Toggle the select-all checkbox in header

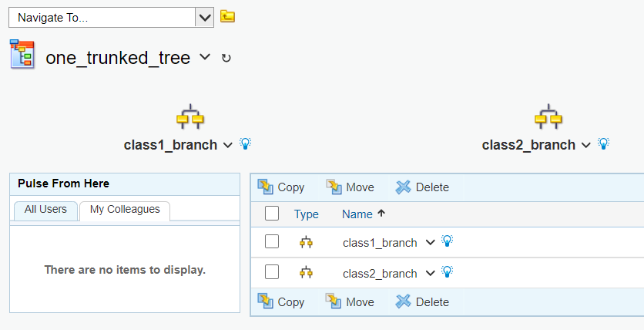point(272,214)
